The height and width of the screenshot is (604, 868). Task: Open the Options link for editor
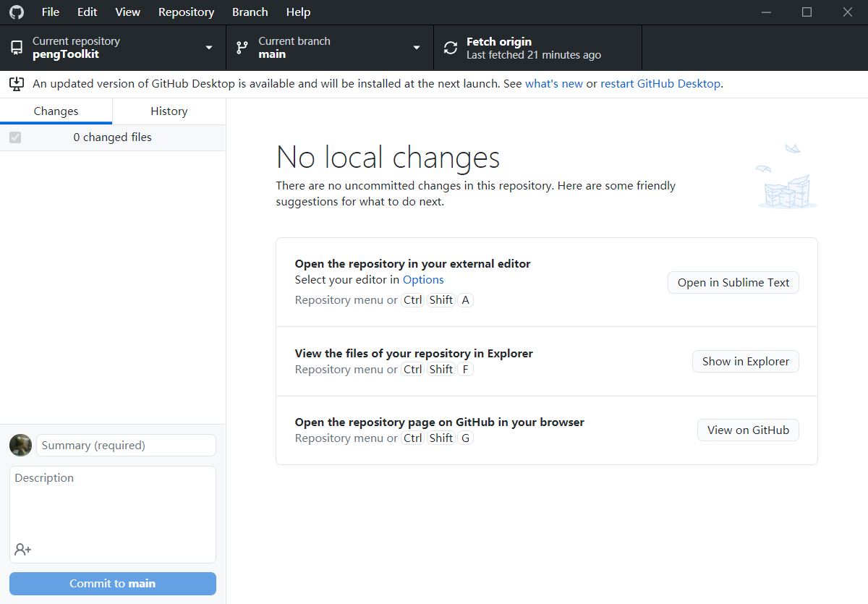423,280
